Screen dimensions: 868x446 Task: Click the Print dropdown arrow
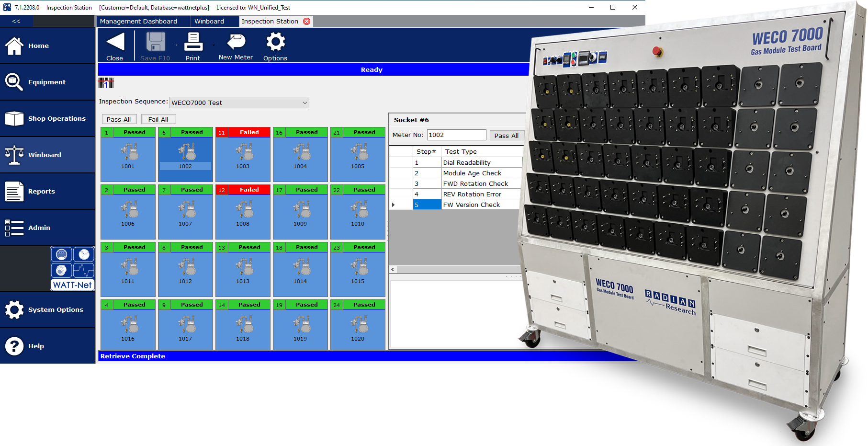coord(214,46)
